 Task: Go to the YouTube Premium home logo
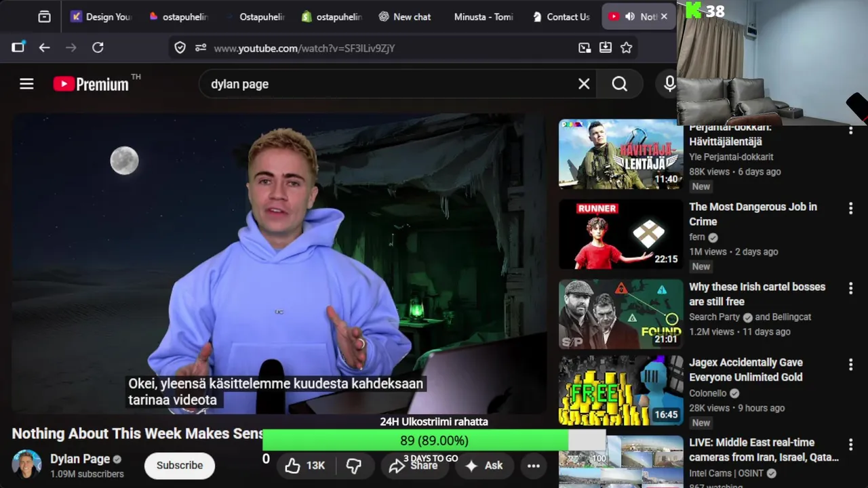[91, 84]
